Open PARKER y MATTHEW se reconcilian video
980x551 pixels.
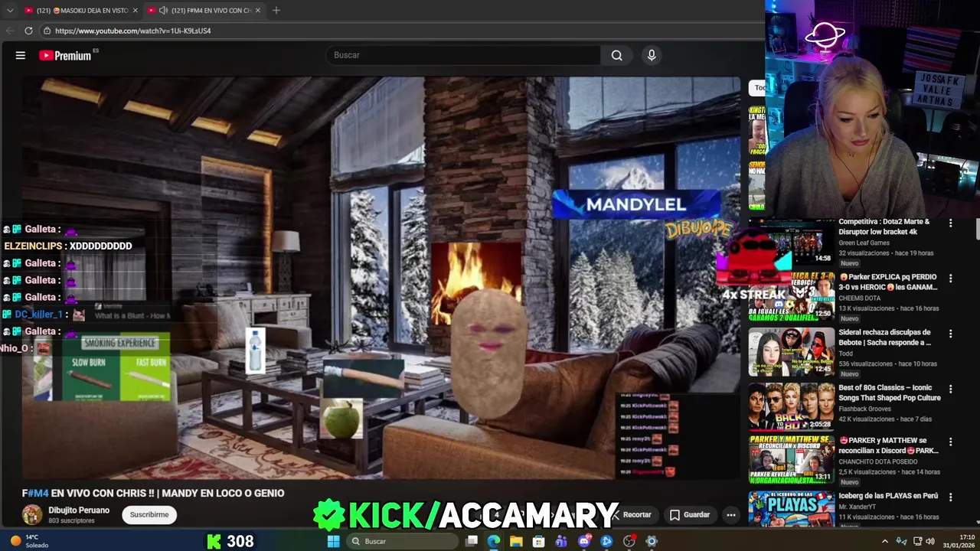[888, 445]
